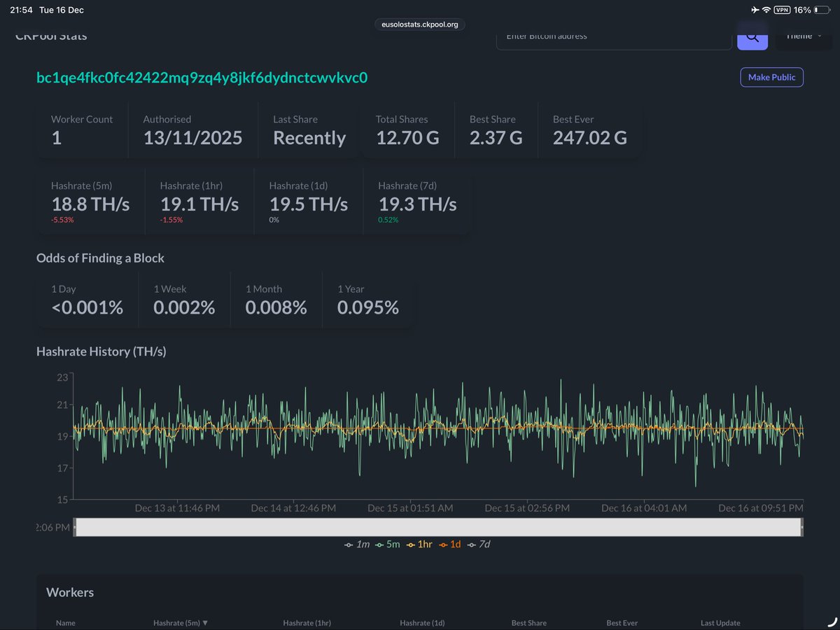
Task: Tap the Wi-Fi icon in status bar
Action: pos(766,10)
